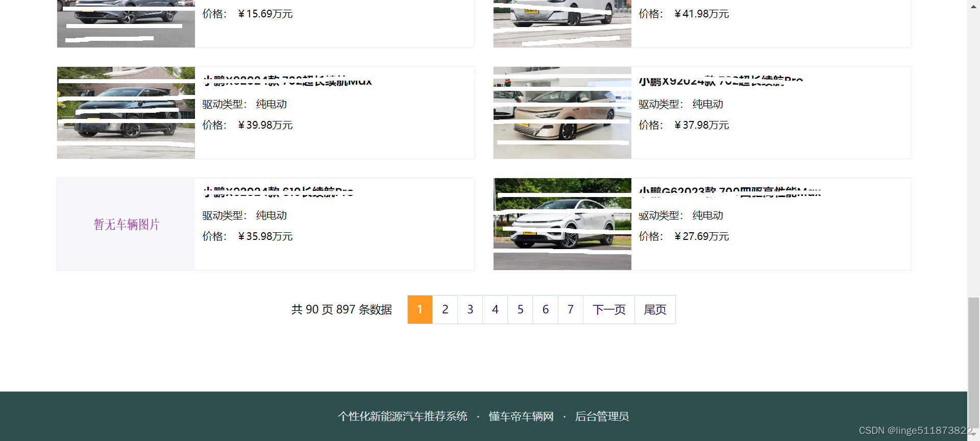The width and height of the screenshot is (980, 441).
Task: Open car image priced ¥37.98万元
Action: 562,113
